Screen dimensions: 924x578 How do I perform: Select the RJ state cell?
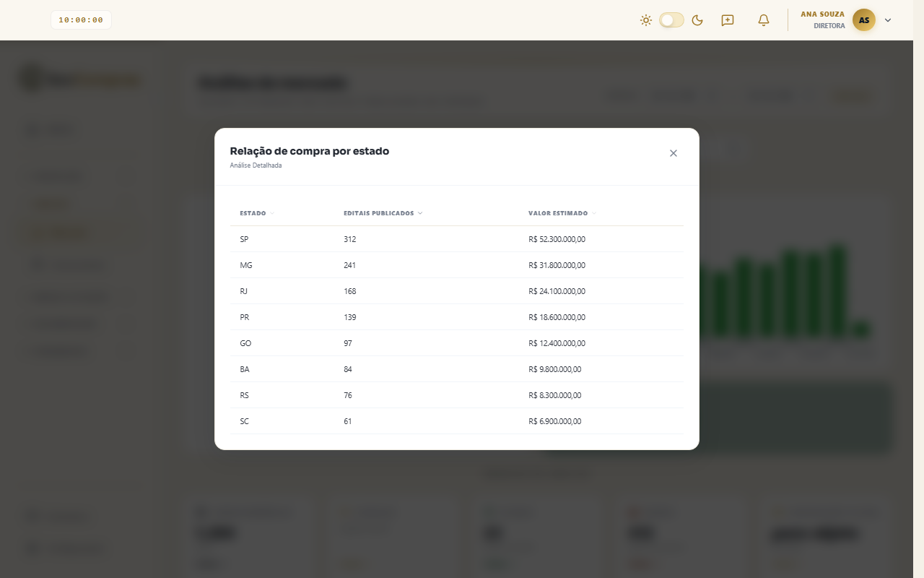244,291
